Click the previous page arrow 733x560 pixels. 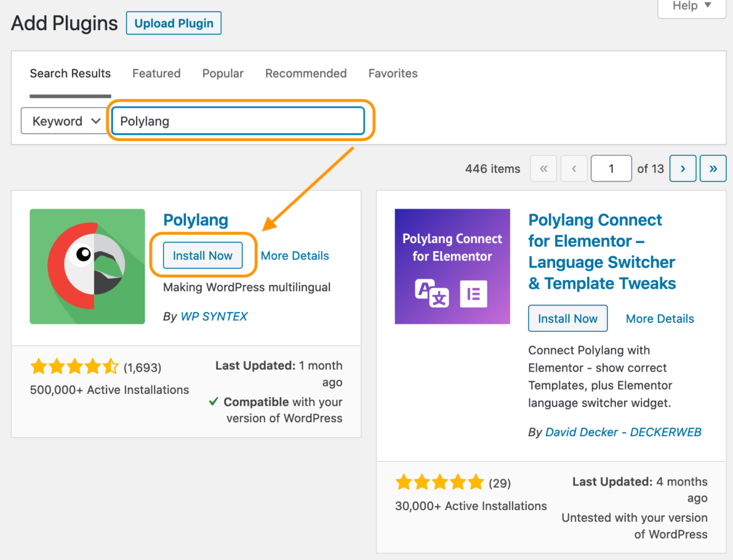[x=574, y=168]
